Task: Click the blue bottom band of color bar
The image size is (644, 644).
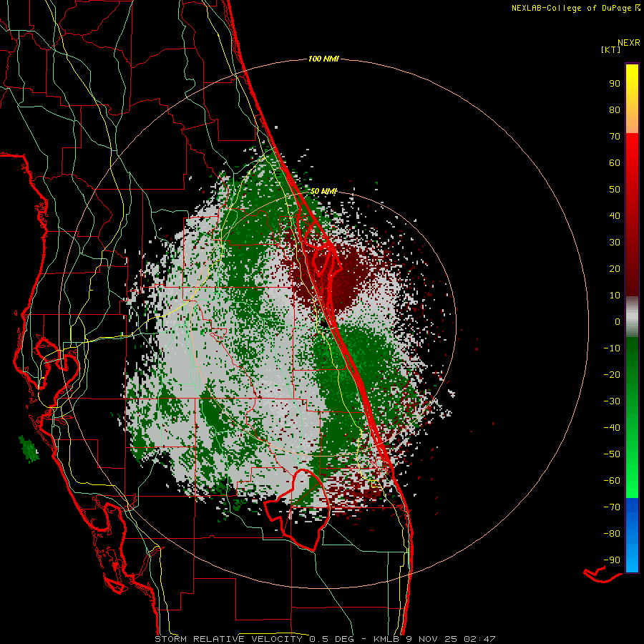Action: (x=632, y=535)
